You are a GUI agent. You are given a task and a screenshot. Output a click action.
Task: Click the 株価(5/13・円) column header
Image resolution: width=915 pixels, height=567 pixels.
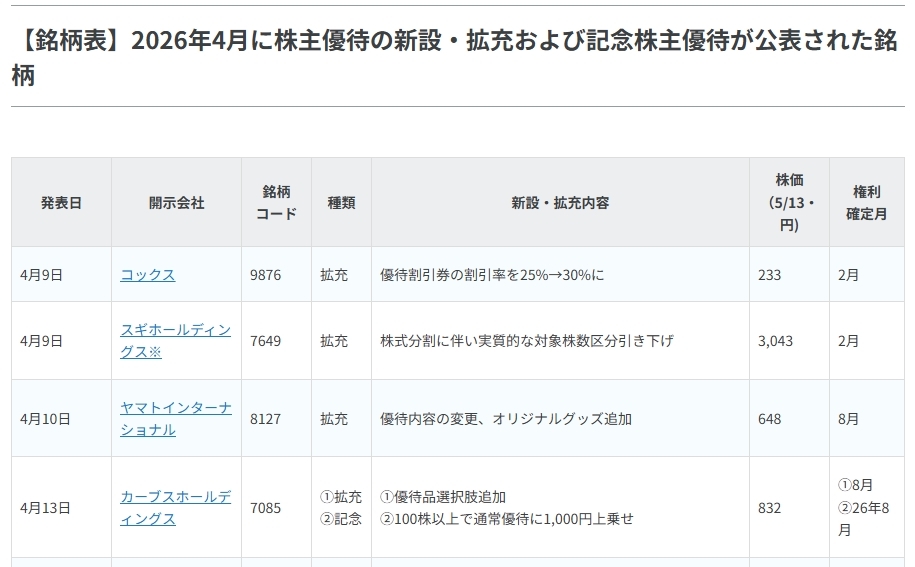[789, 202]
